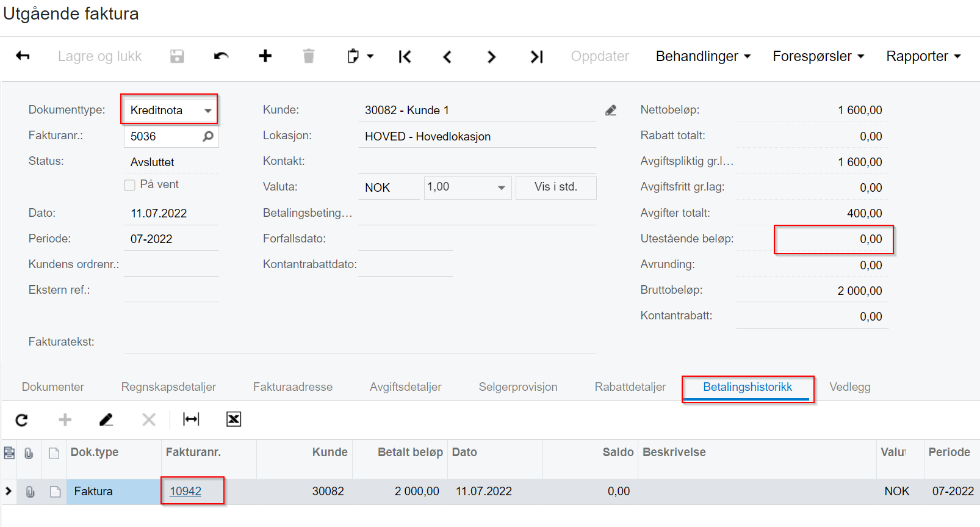This screenshot has height=527, width=980.
Task: Undo changes with the undo arrow icon
Action: pos(221,56)
